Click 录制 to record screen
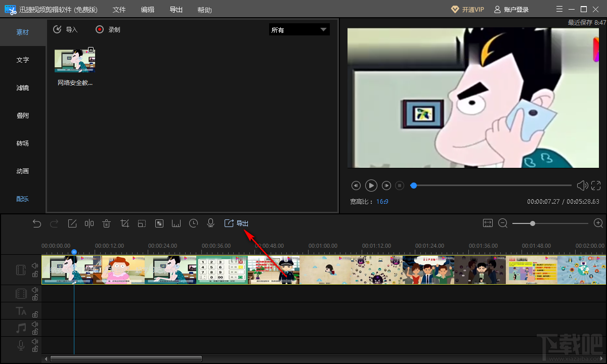Screen dimensions: 607x364 pos(108,30)
